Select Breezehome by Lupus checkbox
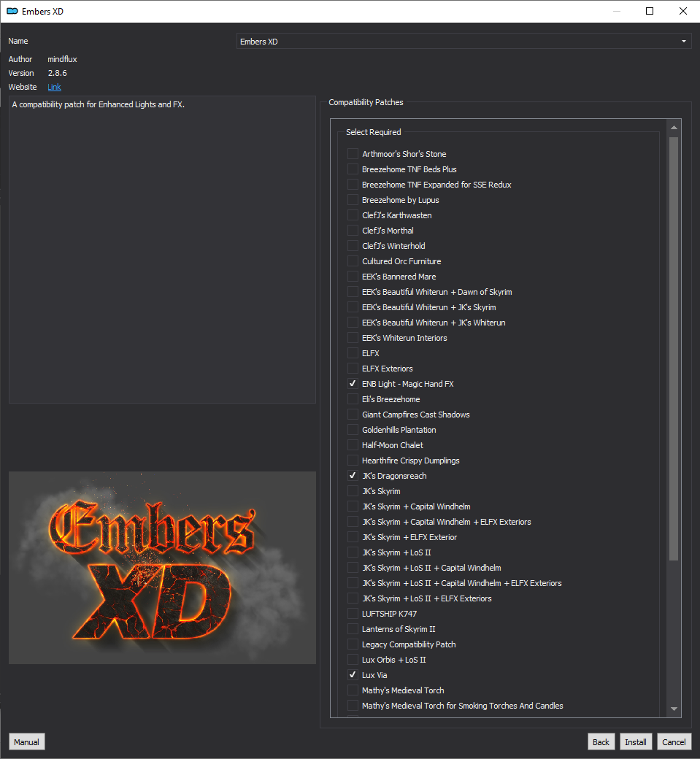700x759 pixels. pyautogui.click(x=353, y=200)
